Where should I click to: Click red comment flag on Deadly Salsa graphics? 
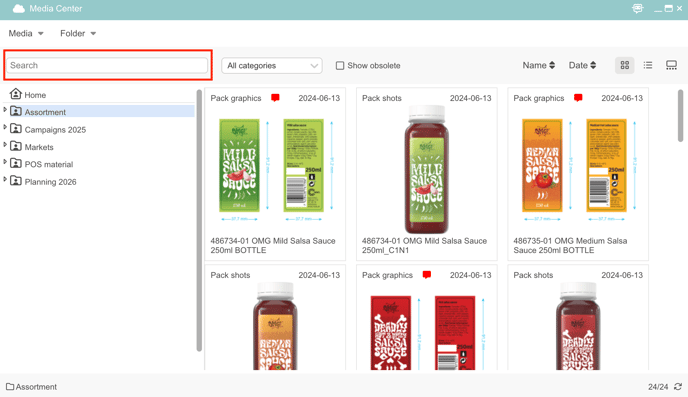pyautogui.click(x=426, y=275)
